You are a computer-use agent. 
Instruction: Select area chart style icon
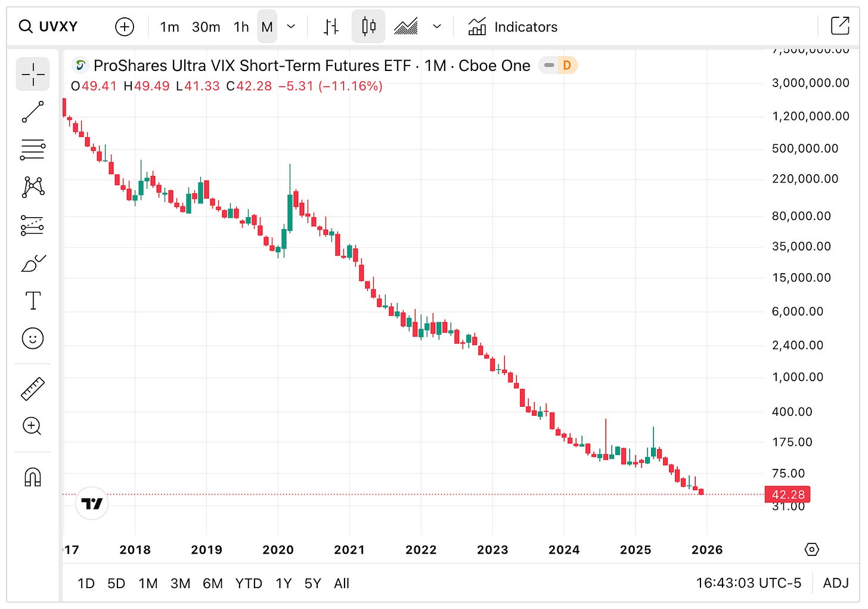click(405, 27)
